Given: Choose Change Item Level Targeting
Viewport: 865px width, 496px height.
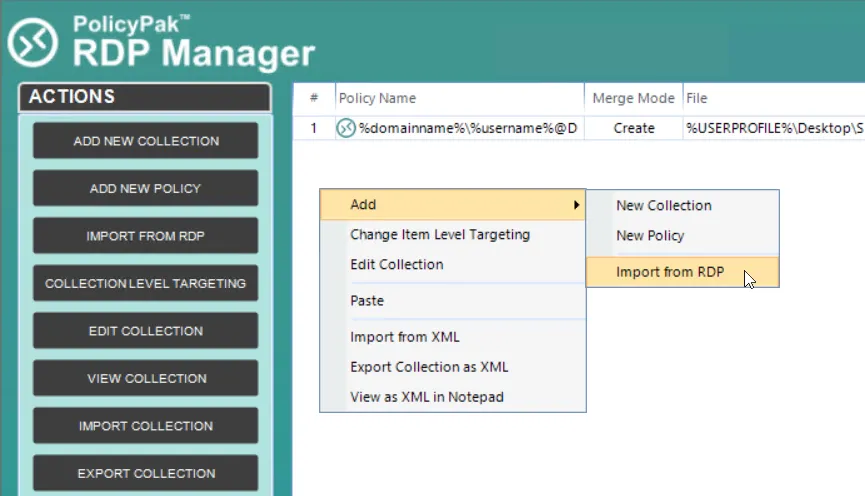Looking at the screenshot, I should pyautogui.click(x=452, y=234).
